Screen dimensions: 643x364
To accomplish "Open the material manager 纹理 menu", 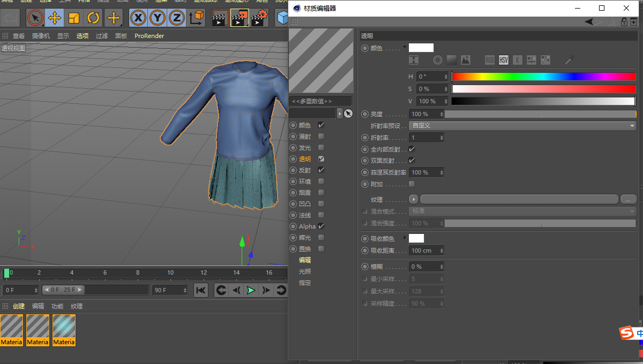I will click(77, 306).
